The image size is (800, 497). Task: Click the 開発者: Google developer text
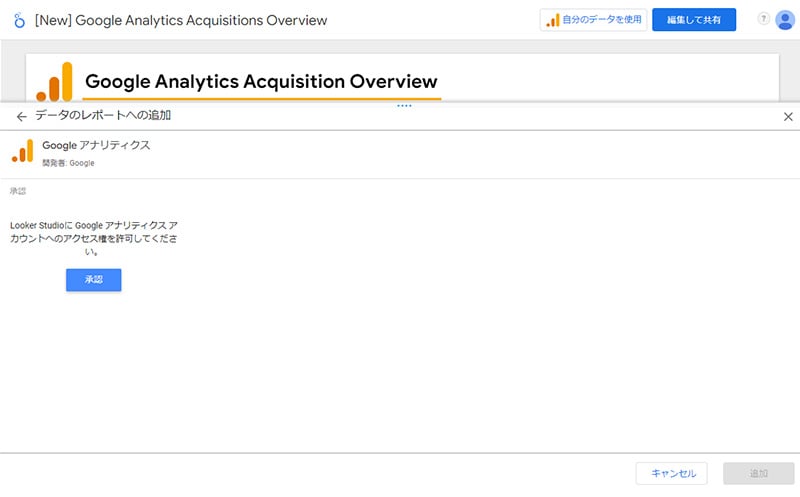(68, 163)
